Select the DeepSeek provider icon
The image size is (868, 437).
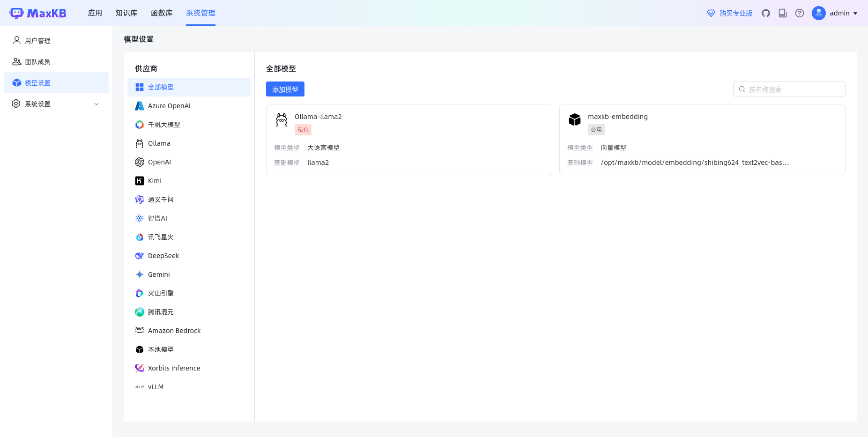pyautogui.click(x=140, y=256)
